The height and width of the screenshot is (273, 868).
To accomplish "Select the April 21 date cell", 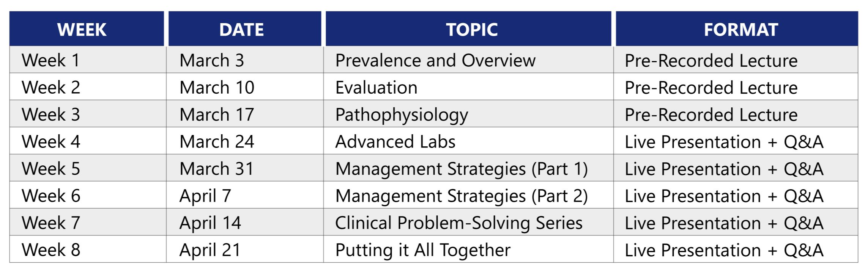I will [245, 249].
